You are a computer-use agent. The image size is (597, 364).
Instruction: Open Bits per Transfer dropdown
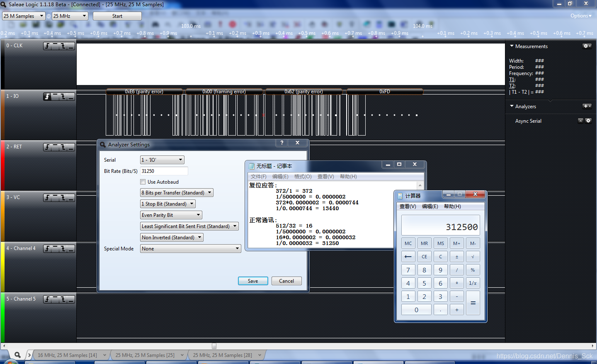[x=177, y=193]
